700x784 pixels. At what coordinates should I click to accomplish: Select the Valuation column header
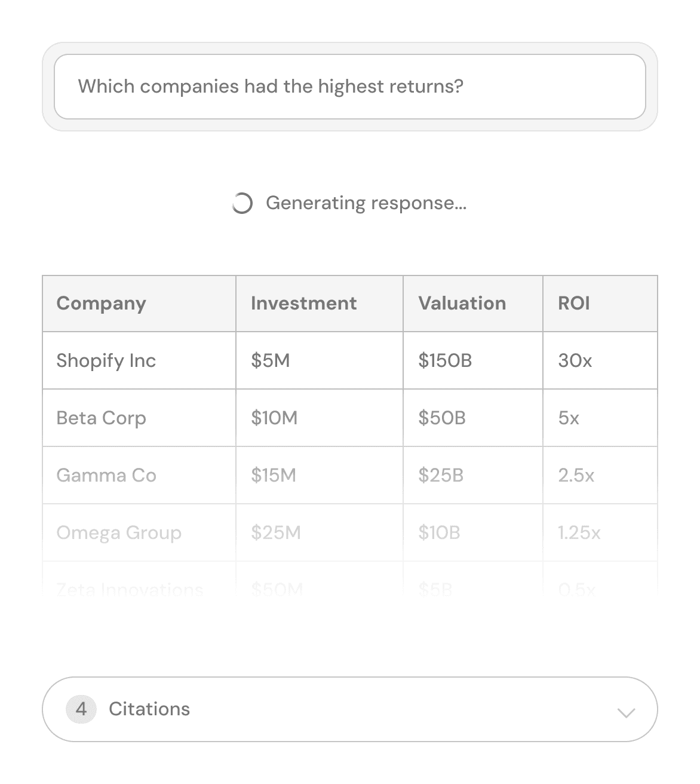coord(473,304)
